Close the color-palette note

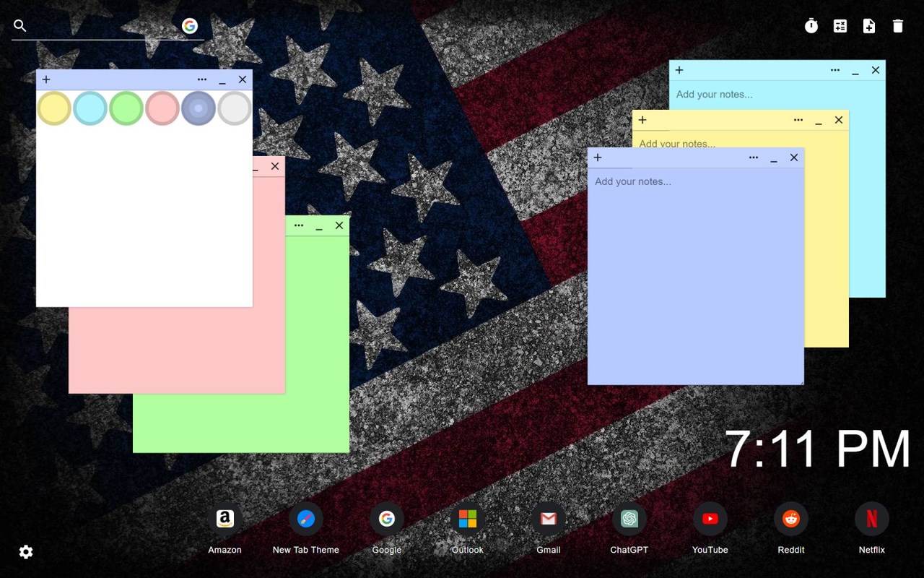243,79
